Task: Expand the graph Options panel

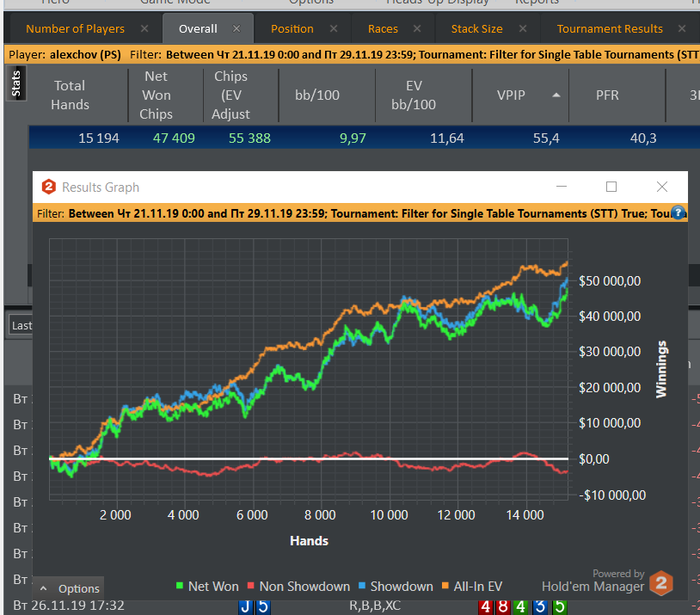Action: (x=69, y=589)
